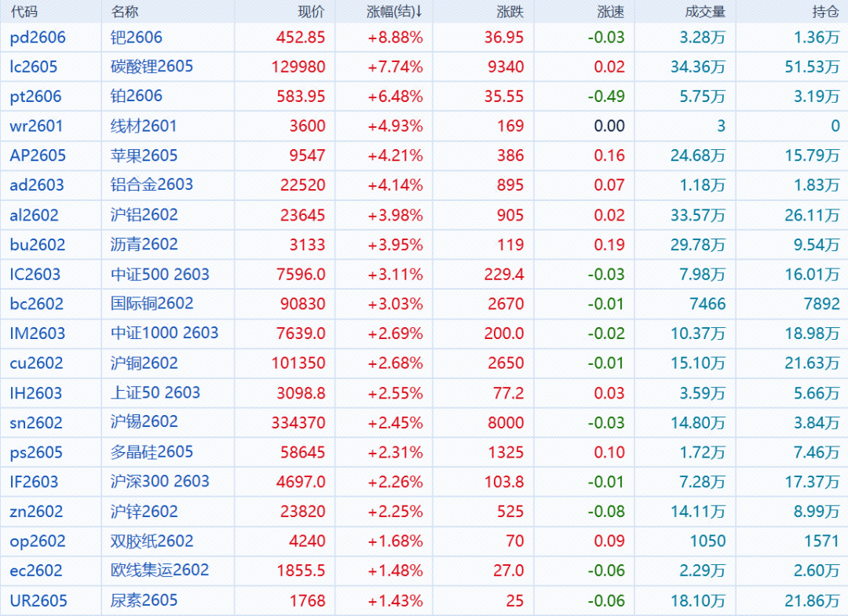
Task: Sort by 涨幅(结) column header
Action: (x=395, y=12)
